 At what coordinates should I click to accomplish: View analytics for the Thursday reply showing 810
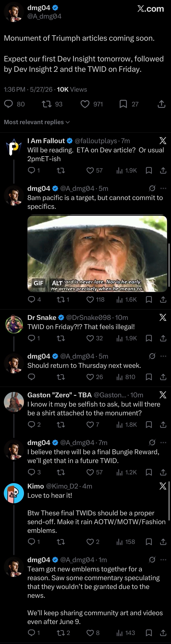click(x=126, y=377)
